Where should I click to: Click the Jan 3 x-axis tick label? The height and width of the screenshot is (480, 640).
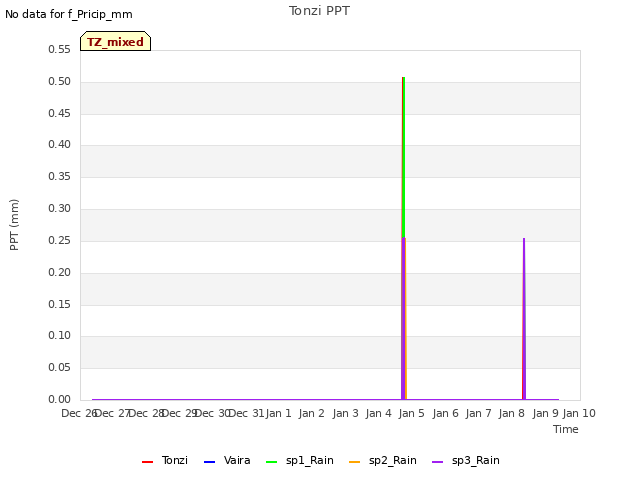(x=345, y=413)
